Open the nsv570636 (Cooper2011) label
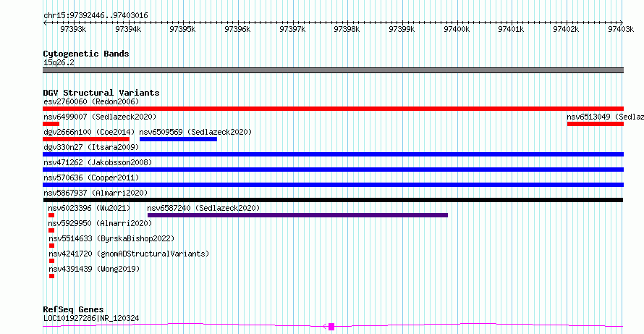Image resolution: width=644 pixels, height=334 pixels. pyautogui.click(x=91, y=178)
